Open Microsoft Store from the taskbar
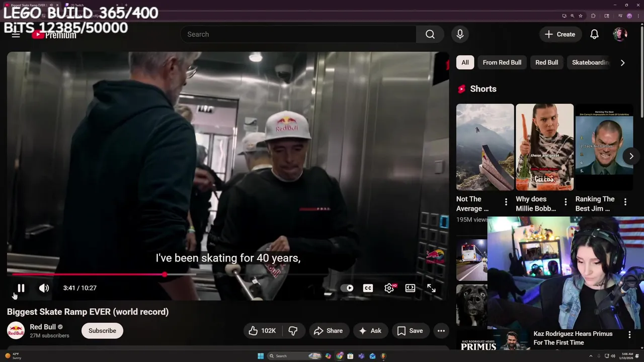The height and width of the screenshot is (362, 644). pos(350,356)
